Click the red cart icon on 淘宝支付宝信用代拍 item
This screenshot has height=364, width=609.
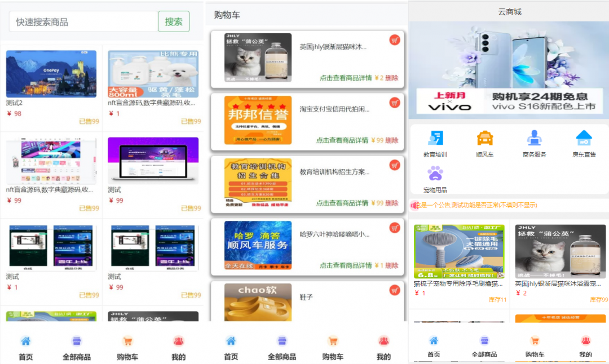click(x=395, y=103)
